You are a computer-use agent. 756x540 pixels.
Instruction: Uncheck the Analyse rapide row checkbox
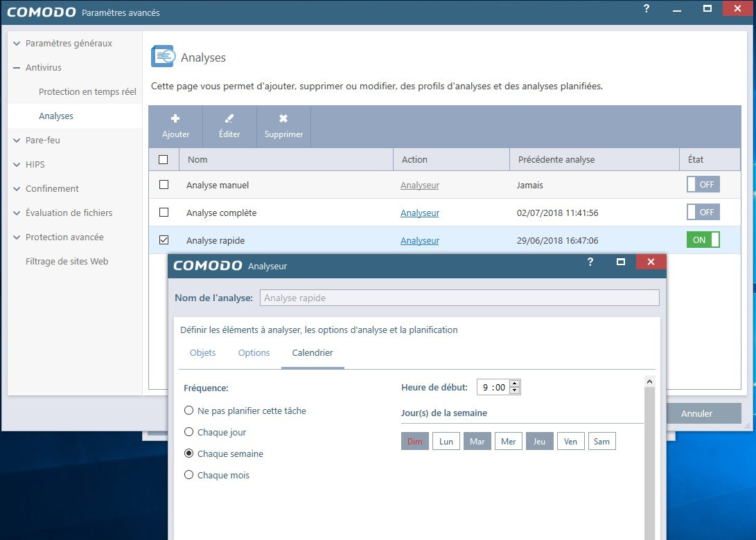point(164,240)
